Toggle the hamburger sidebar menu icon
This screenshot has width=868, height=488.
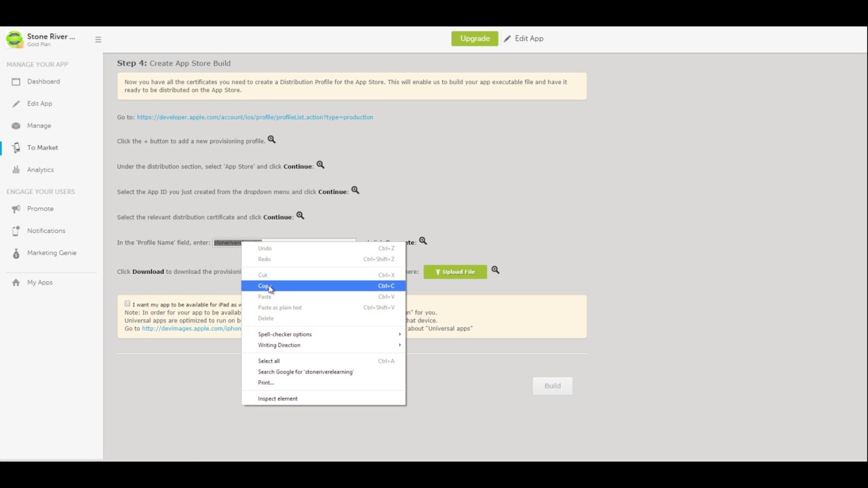(98, 39)
